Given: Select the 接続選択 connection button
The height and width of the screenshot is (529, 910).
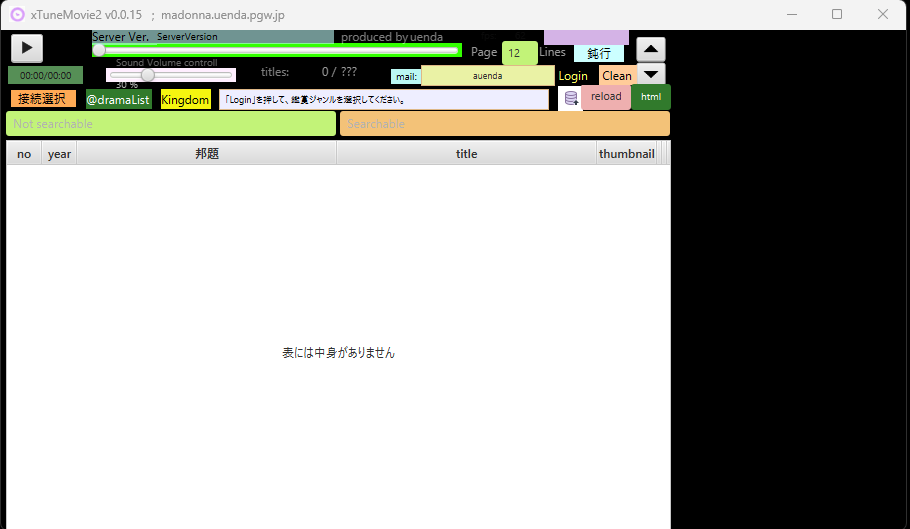Looking at the screenshot, I should coord(42,99).
